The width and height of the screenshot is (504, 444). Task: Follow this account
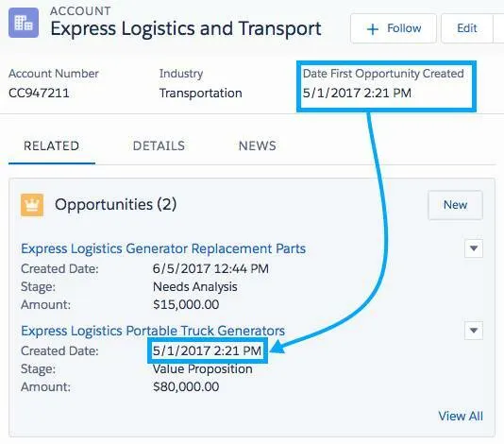pyautogui.click(x=394, y=28)
